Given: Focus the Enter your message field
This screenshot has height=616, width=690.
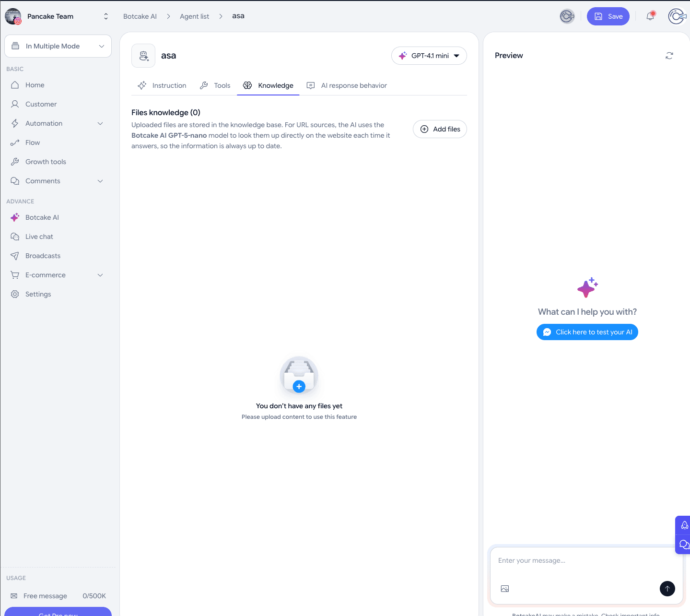Looking at the screenshot, I should [586, 561].
